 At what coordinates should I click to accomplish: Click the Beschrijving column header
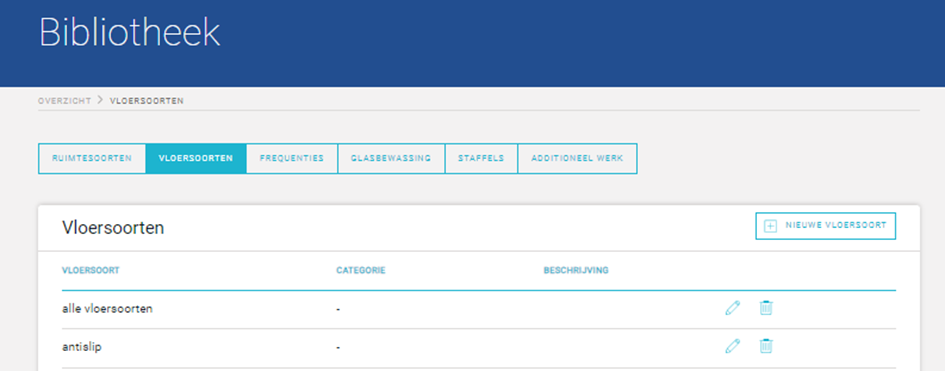(576, 270)
